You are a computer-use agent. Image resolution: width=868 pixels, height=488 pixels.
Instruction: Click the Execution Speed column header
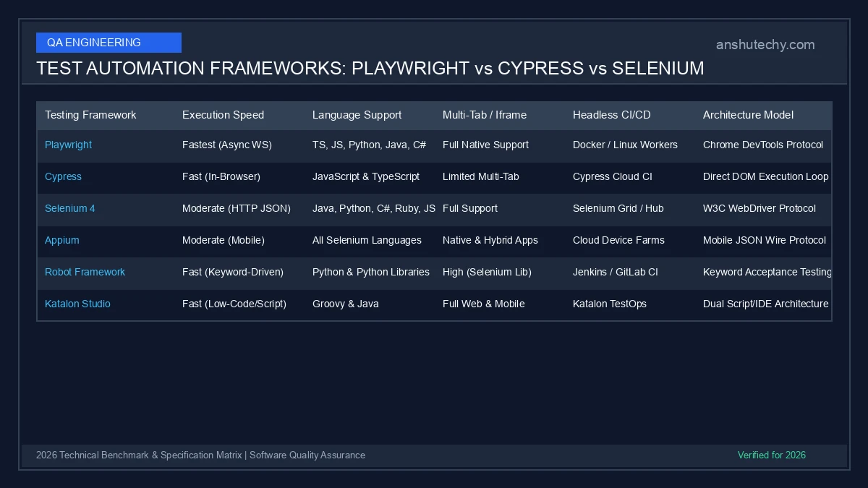tap(223, 115)
